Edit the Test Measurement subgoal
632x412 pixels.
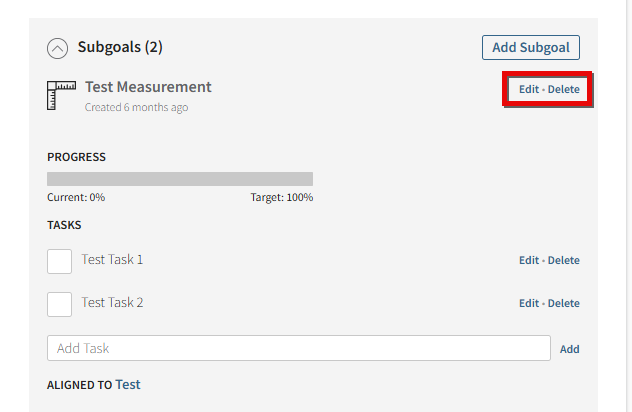[529, 89]
